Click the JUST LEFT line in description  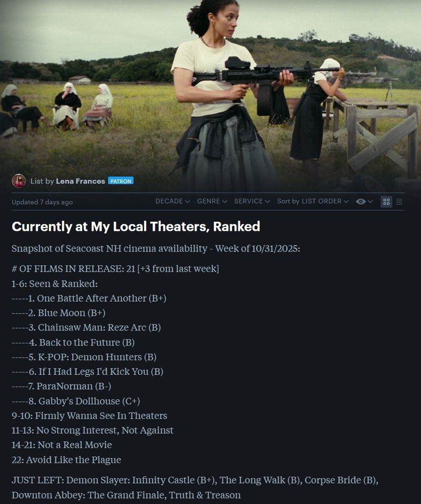pyautogui.click(x=195, y=487)
